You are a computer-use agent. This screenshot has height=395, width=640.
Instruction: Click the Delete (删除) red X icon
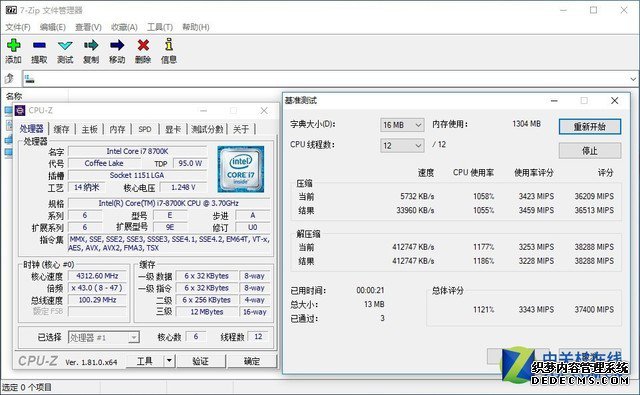coord(143,45)
